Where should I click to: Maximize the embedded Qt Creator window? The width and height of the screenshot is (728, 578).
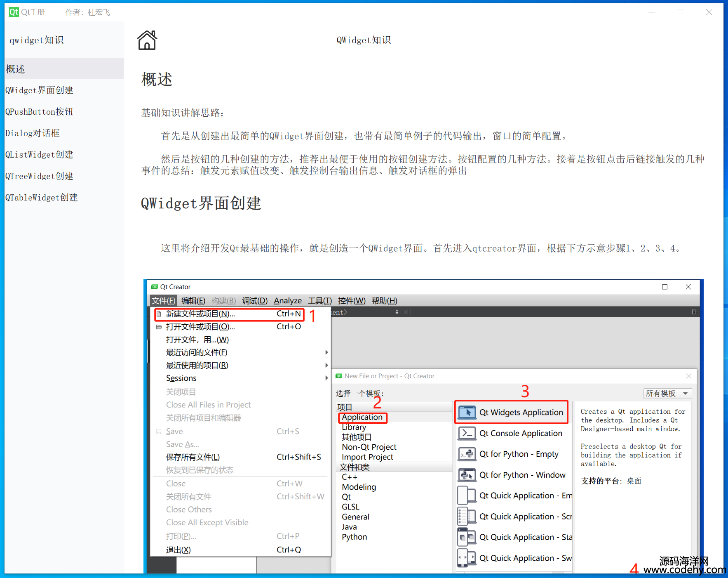(x=665, y=287)
